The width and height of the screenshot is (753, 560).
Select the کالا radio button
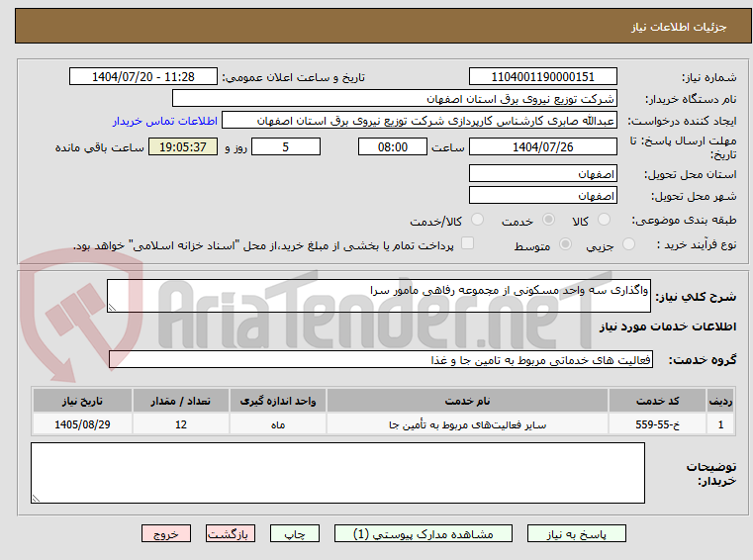tap(604, 220)
